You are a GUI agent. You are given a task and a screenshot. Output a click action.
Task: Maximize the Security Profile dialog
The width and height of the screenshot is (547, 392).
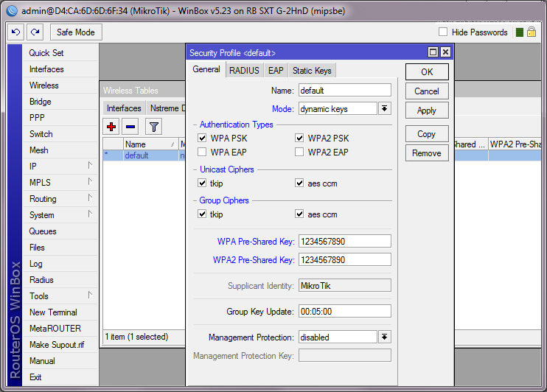433,52
